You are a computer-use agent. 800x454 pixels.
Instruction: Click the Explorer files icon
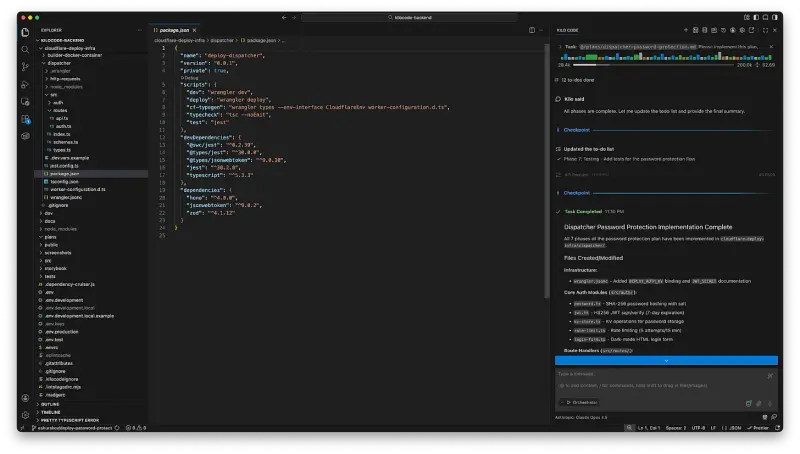coord(25,31)
